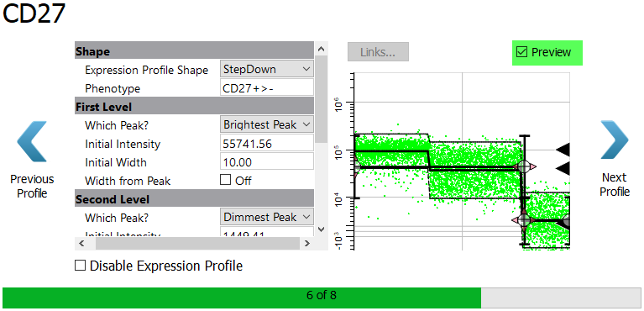Toggle the Preview checkbox
644x311 pixels.
(521, 52)
